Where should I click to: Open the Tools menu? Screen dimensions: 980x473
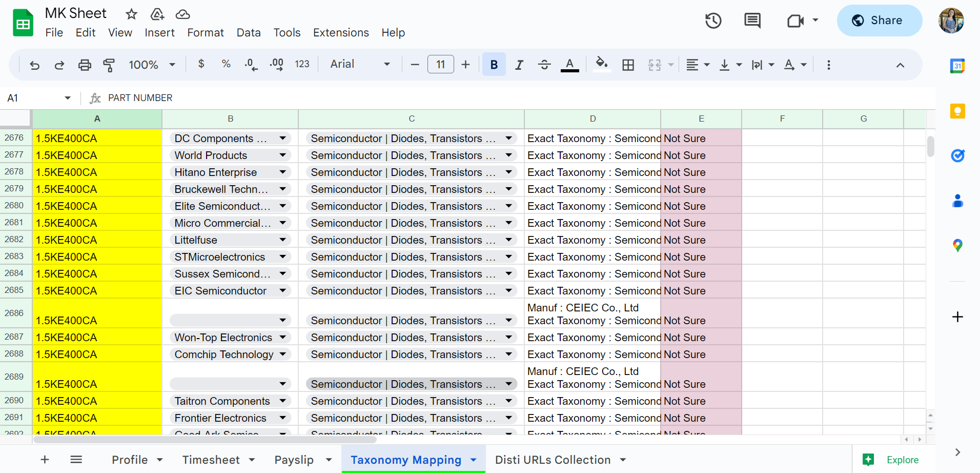point(287,33)
